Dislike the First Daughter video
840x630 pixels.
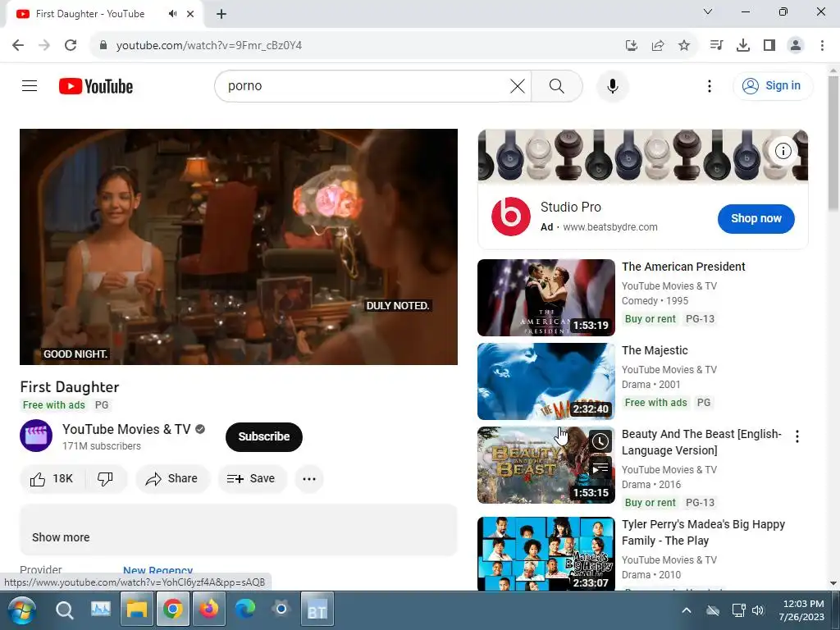106,478
